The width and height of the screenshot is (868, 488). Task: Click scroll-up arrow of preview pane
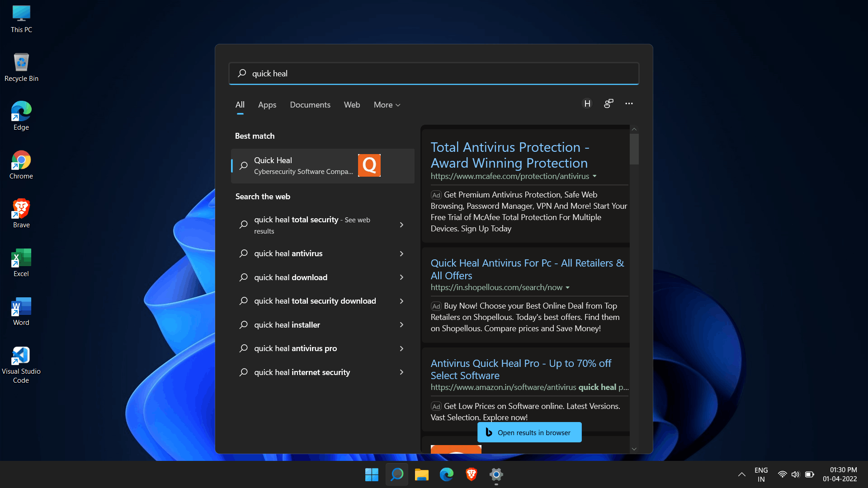[x=634, y=129]
